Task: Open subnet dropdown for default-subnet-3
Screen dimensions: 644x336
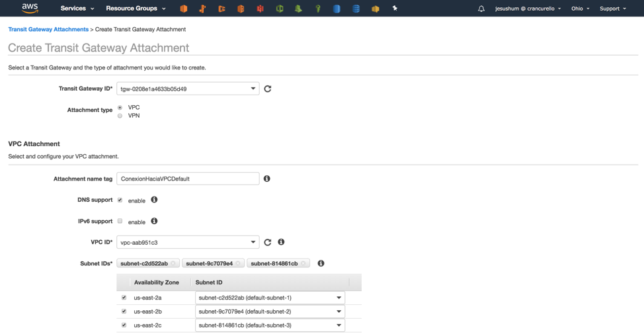Action: pos(270,325)
